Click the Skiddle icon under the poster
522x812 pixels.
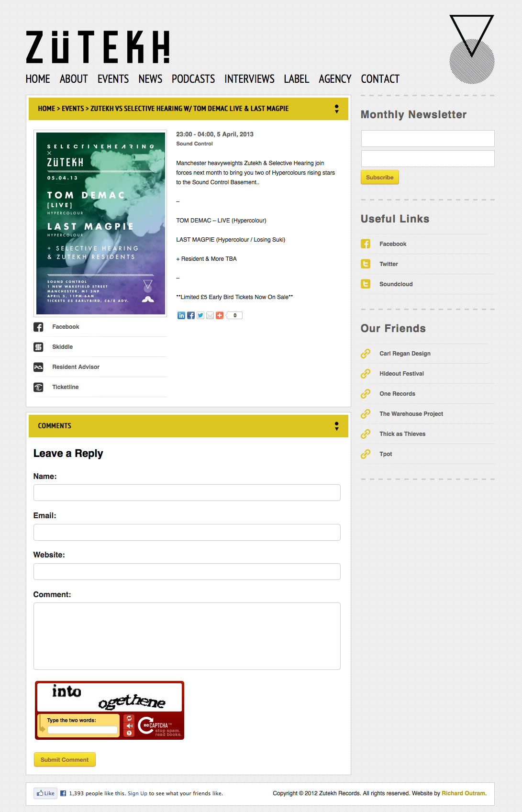38,347
